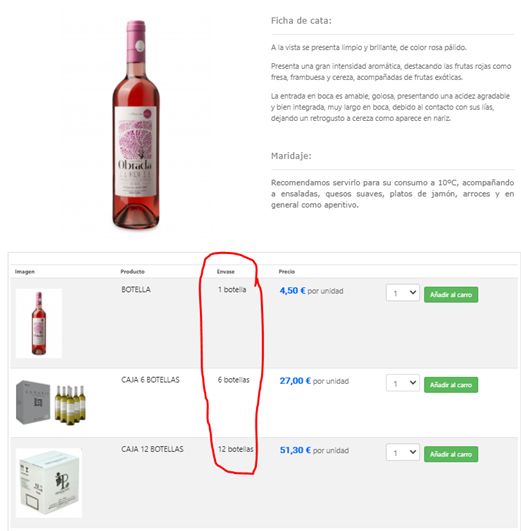Click the Imagen column header
521x531 pixels.
(x=25, y=272)
